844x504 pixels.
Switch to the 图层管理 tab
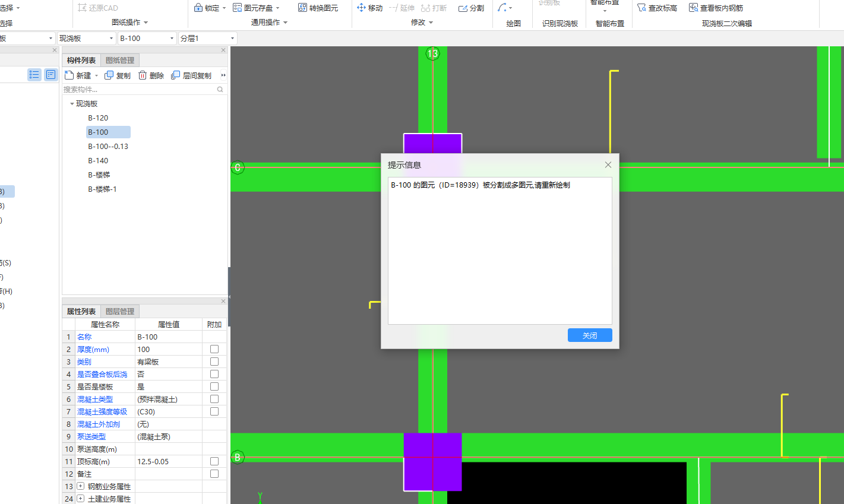coord(120,311)
